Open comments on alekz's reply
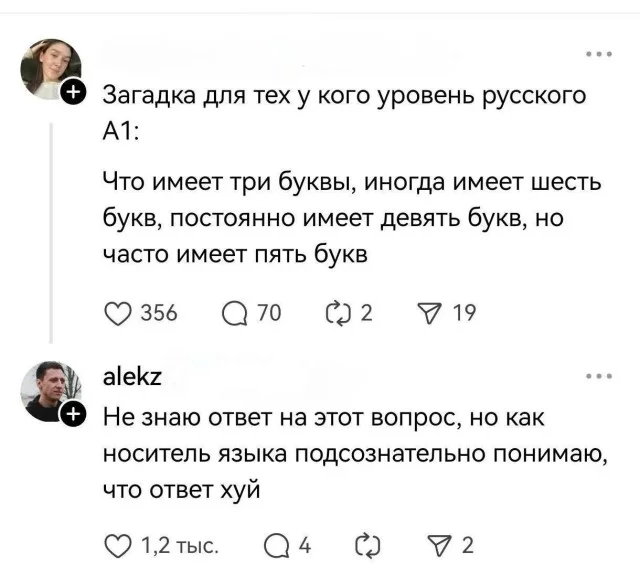Screen dimensions: 640x576 pos(277,544)
